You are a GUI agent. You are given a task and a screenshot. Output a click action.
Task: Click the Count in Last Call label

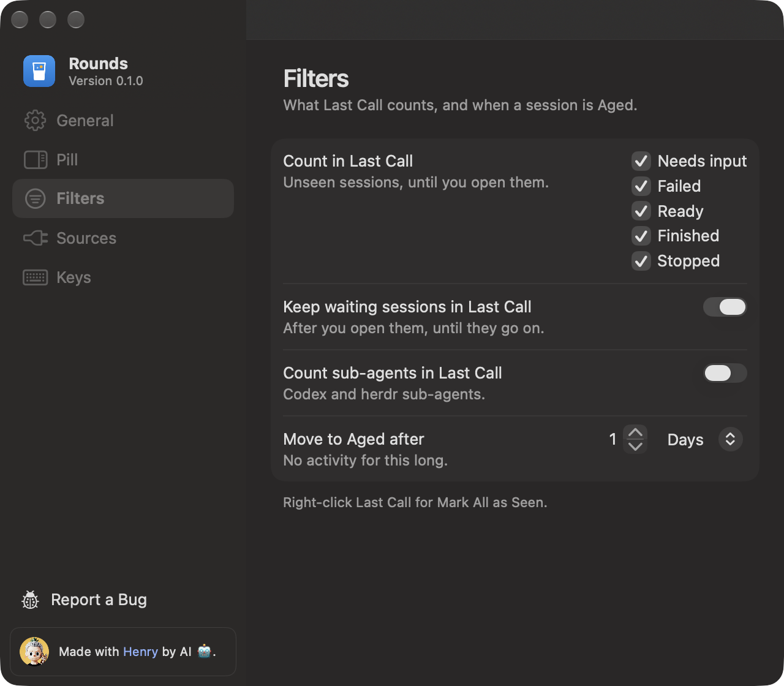click(x=348, y=161)
